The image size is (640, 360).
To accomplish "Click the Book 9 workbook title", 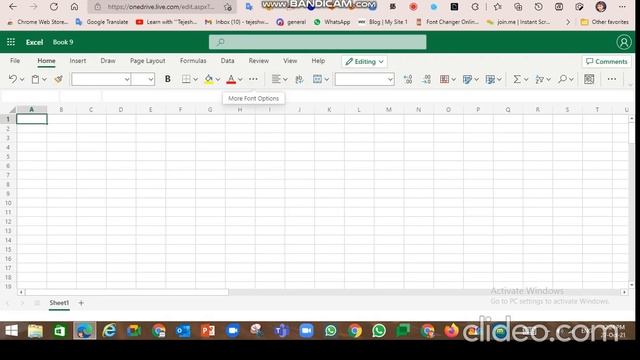I will pos(63,42).
